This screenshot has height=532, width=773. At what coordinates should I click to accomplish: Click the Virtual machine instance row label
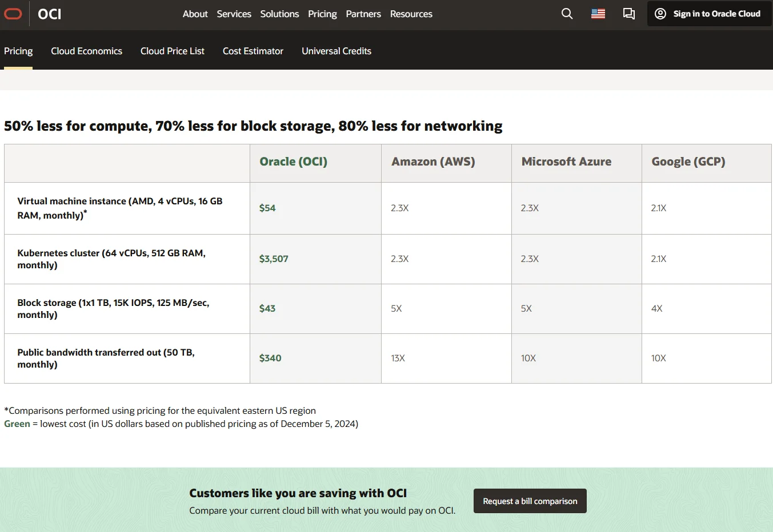(120, 208)
